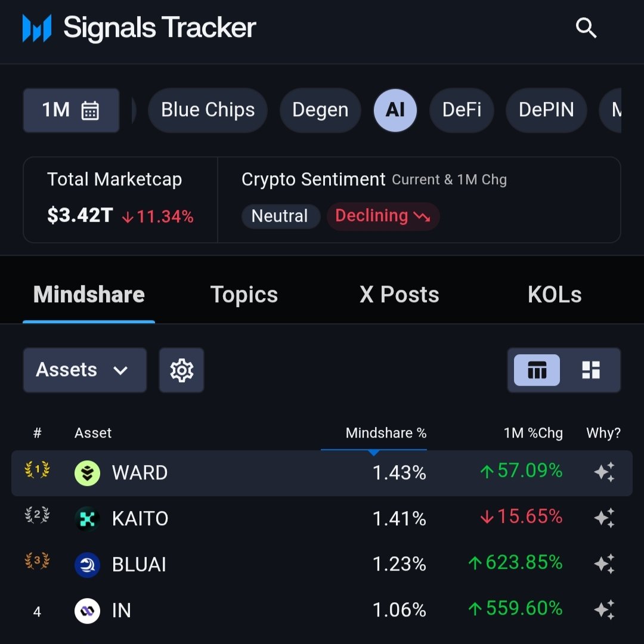Screen dimensions: 644x644
Task: Toggle the AI category chip
Action: (x=395, y=110)
